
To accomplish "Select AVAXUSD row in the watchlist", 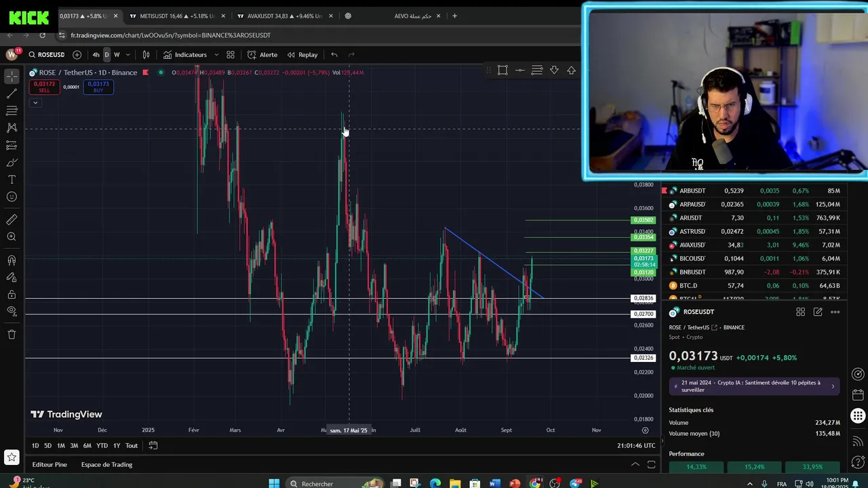I will click(754, 245).
